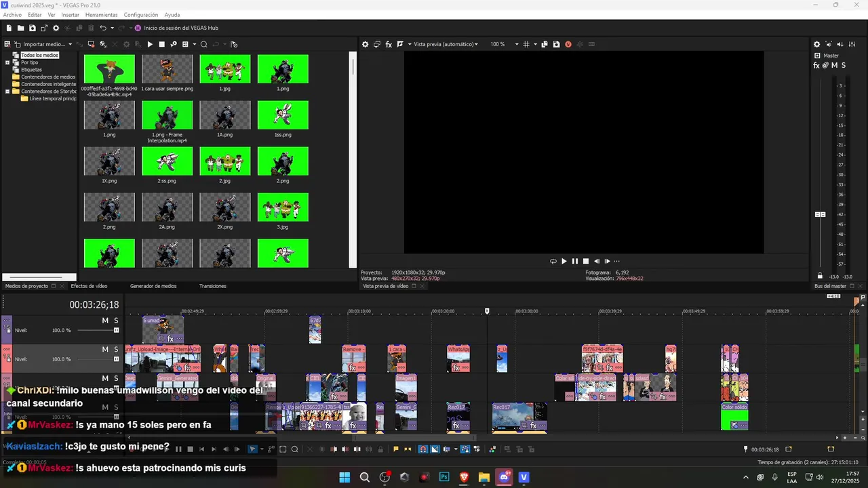
Task: Click the New project icon in main toolbar
Action: (x=9, y=28)
